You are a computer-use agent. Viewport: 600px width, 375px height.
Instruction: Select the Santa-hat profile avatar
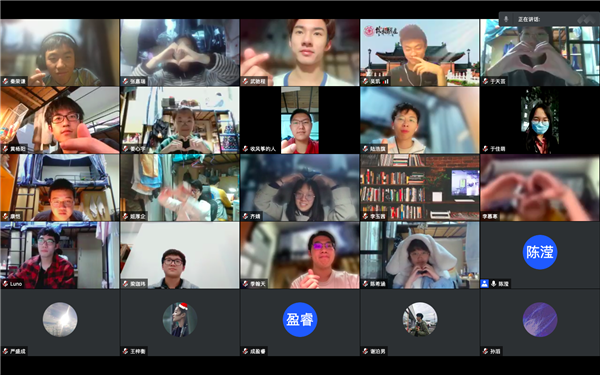tap(180, 320)
